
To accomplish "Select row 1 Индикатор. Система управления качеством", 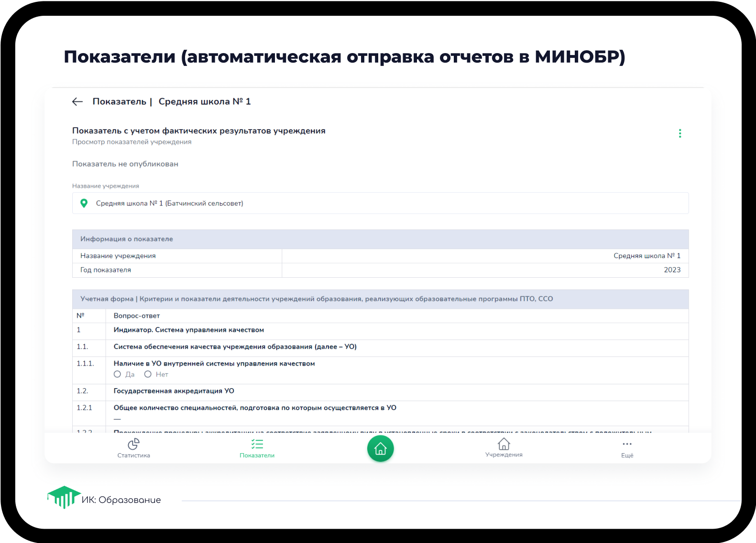I will pyautogui.click(x=189, y=330).
